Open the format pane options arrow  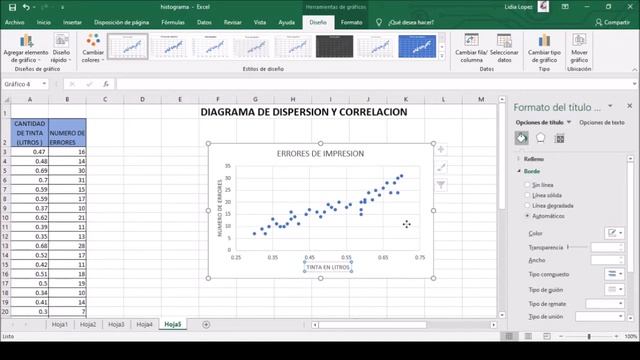(610, 106)
